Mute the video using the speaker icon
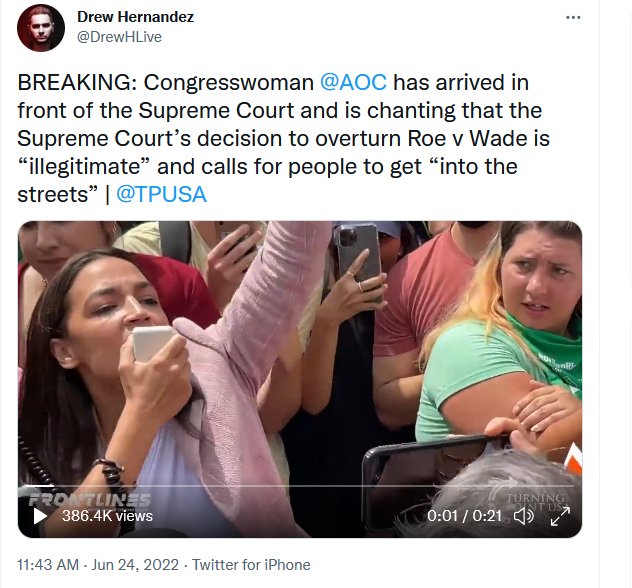The image size is (632, 588). point(524,516)
